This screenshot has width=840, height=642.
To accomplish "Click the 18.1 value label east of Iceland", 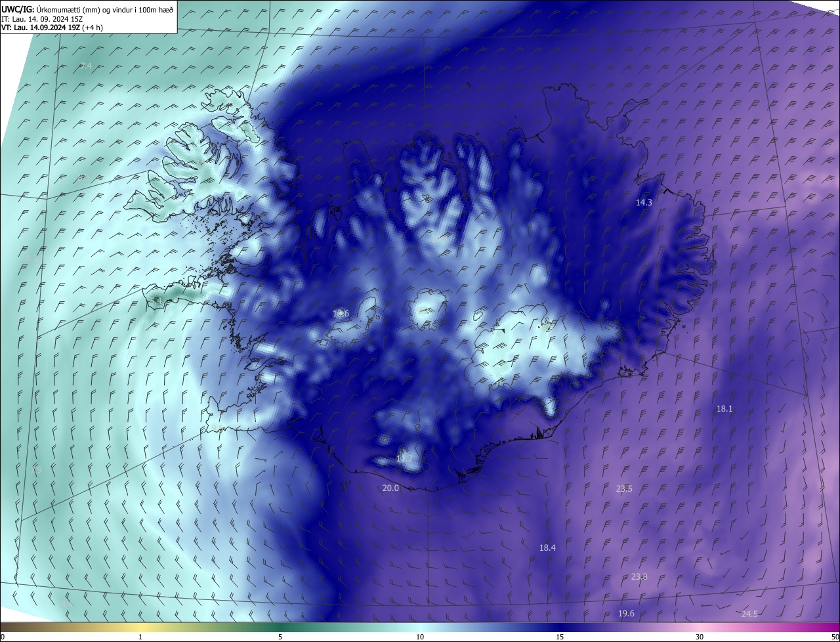I will (724, 409).
